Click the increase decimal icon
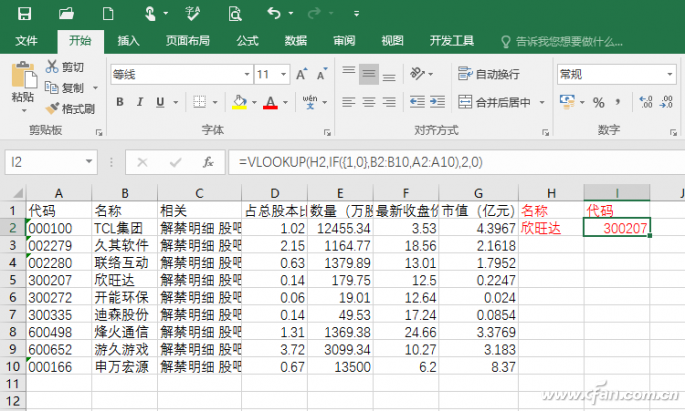This screenshot has width=685, height=411. 646,102
